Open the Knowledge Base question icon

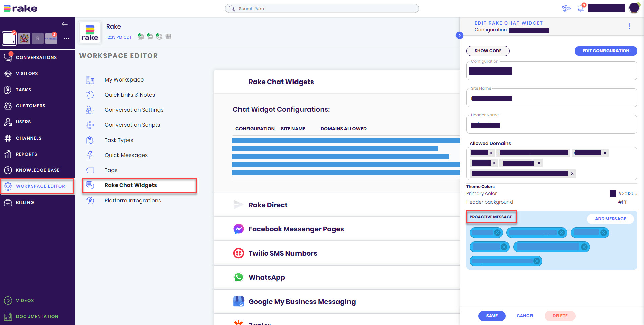click(8, 170)
